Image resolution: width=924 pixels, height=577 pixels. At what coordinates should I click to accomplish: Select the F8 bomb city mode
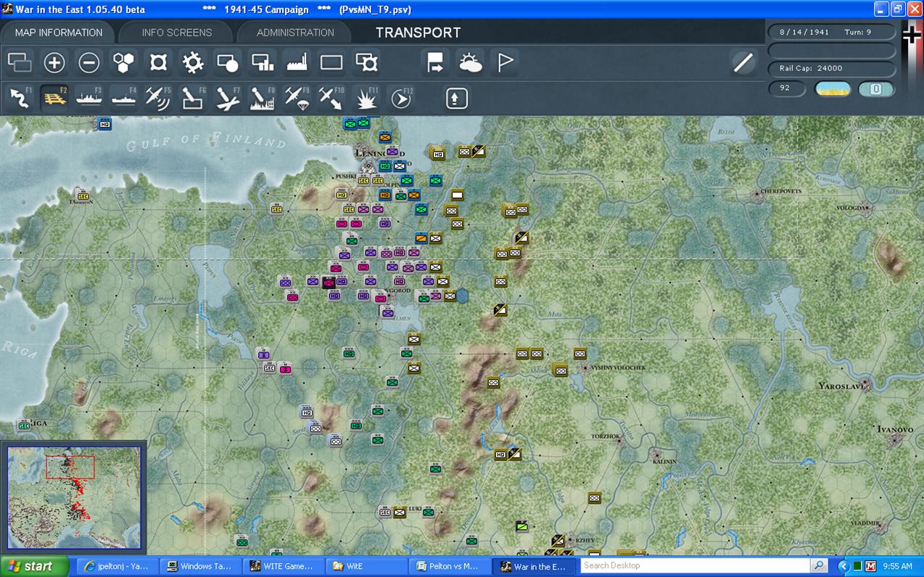pos(263,98)
